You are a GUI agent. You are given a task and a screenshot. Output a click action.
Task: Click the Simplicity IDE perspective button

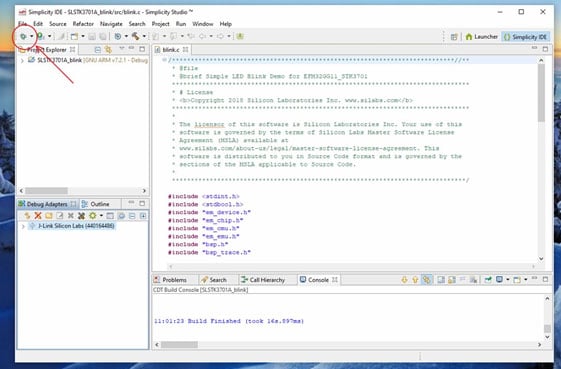(525, 37)
